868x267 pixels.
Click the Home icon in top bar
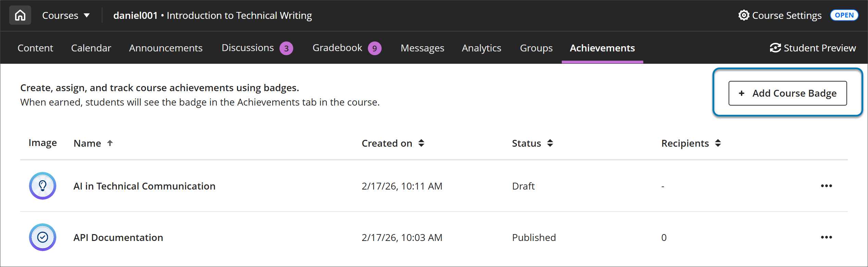(x=20, y=15)
